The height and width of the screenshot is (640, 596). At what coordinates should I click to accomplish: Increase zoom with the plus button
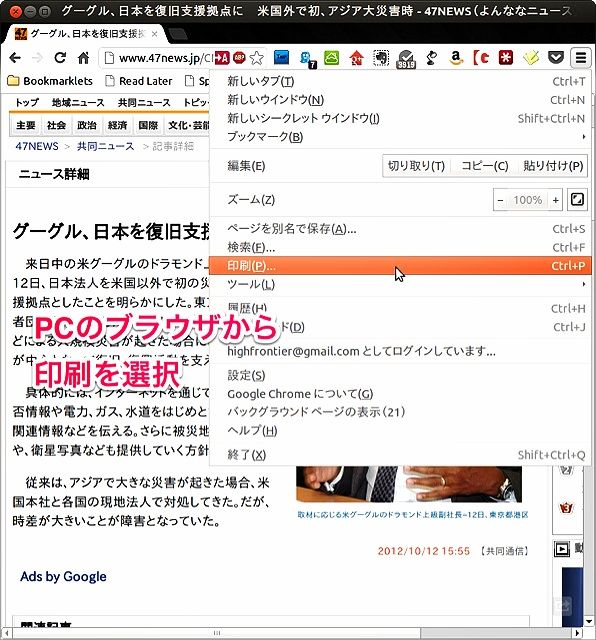click(555, 200)
